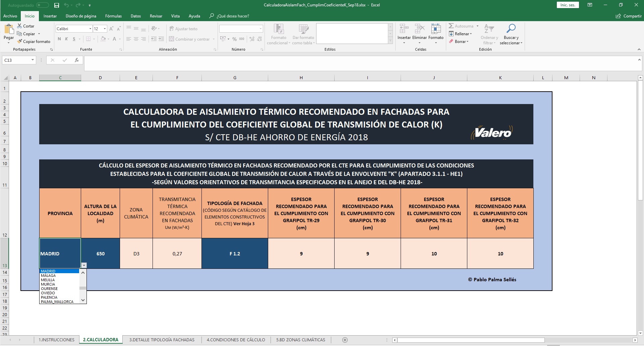Click Combinar y centrar button
The height and width of the screenshot is (346, 644).
pos(189,39)
